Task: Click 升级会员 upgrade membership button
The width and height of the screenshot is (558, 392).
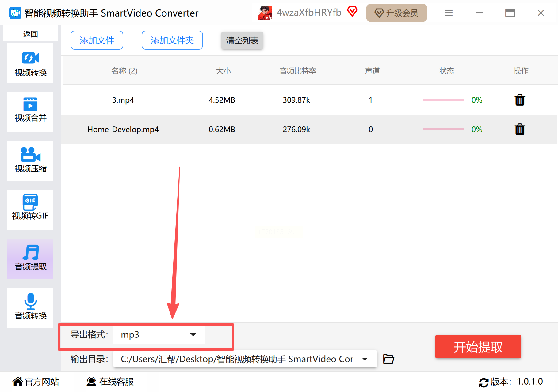Action: pos(397,13)
